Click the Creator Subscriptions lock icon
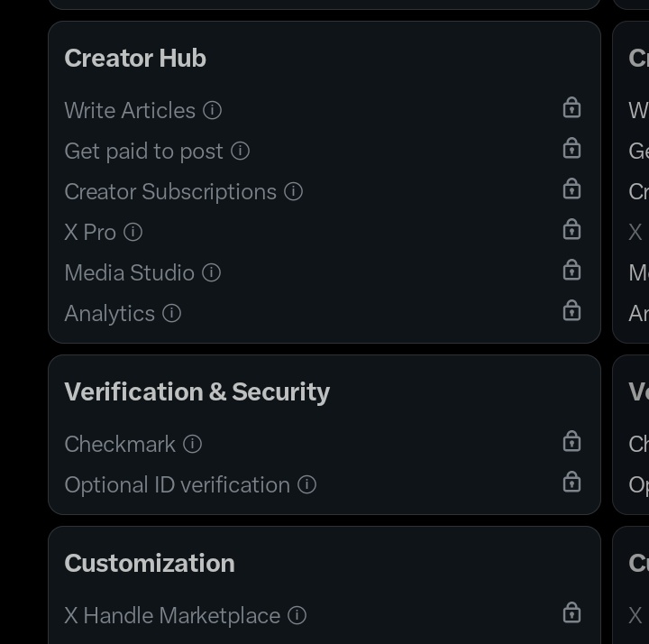The width and height of the screenshot is (649, 644). [571, 189]
